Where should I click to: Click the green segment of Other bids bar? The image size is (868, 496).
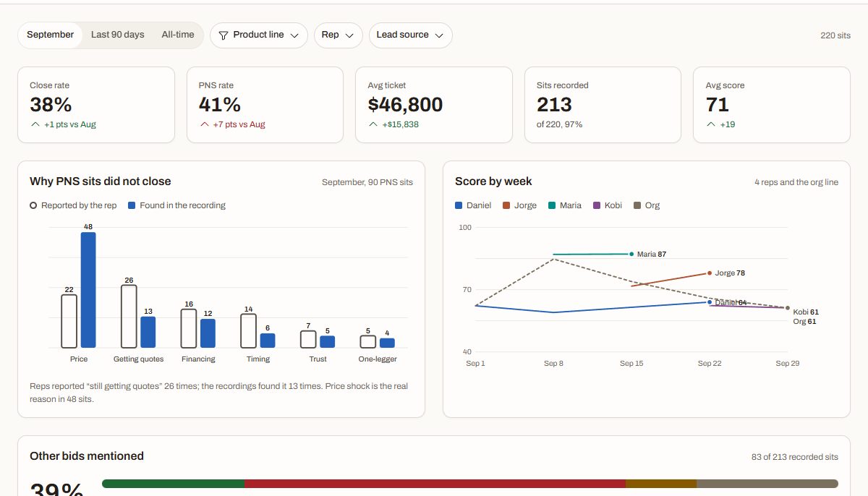point(174,484)
